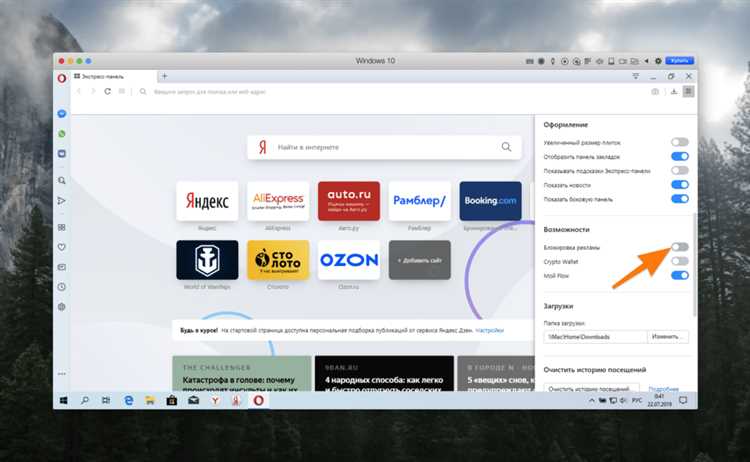Click the downloads folder path field

coord(596,337)
